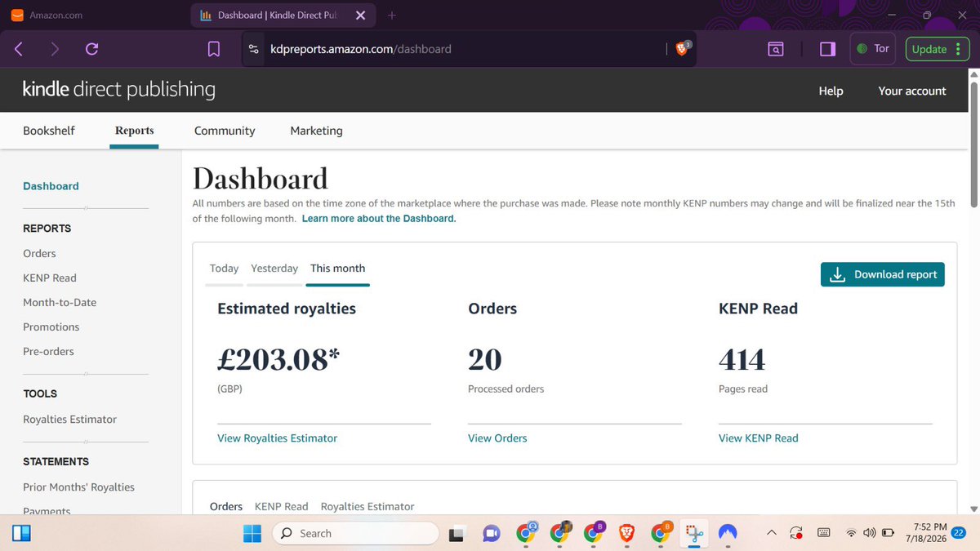Show hidden system tray icons chevron
This screenshot has width=980, height=551.
click(x=771, y=533)
